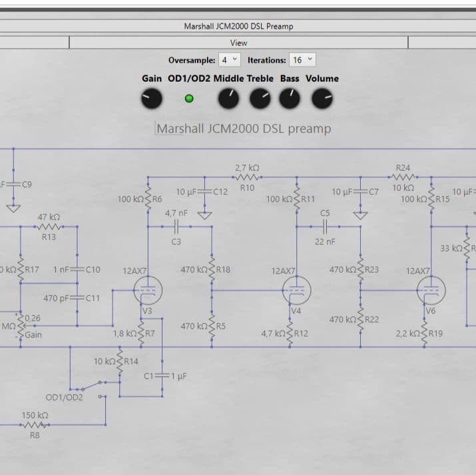Select resistor R6 100 kΩ
Image resolution: width=476 pixels, height=475 pixels.
coord(148,198)
